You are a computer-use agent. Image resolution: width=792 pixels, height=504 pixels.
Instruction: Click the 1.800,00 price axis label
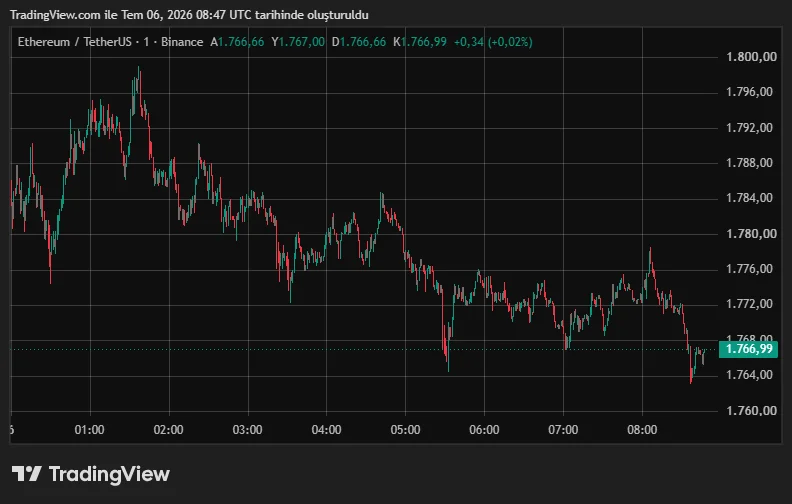(751, 57)
